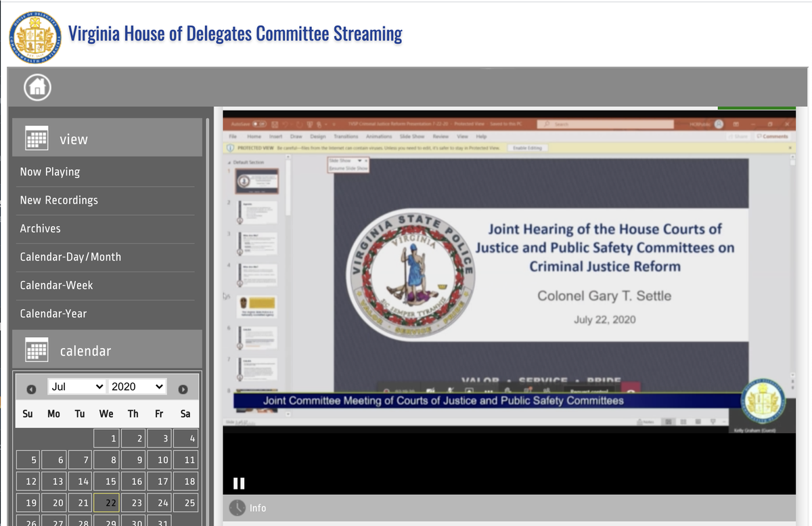Open the year dropdown showing 2020
This screenshot has height=526, width=812.
pos(137,386)
